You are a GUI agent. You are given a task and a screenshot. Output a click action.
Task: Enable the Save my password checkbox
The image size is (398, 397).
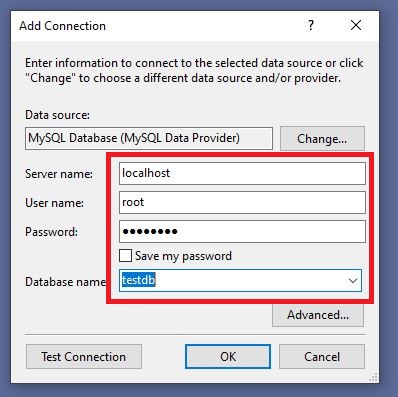point(125,256)
